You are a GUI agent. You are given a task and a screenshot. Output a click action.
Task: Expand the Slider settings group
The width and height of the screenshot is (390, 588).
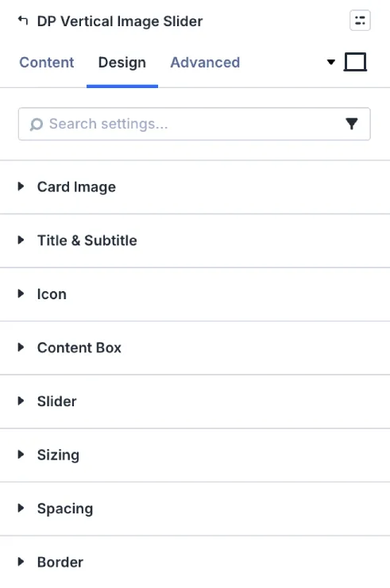pos(195,402)
